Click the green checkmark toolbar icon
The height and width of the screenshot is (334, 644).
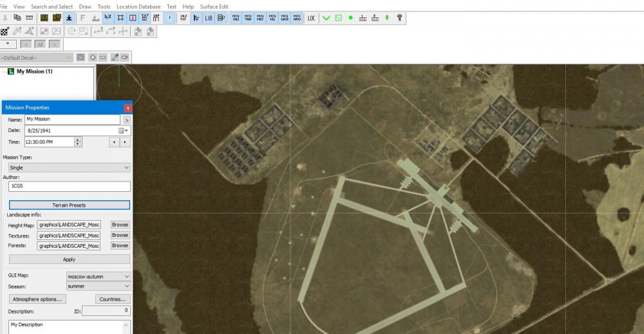(x=326, y=18)
